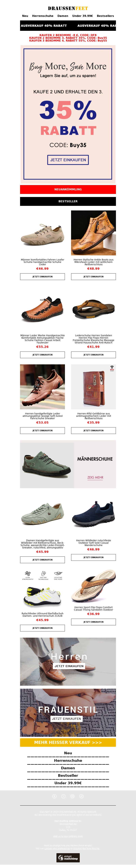The height and width of the screenshot is (868, 136).
Task: Select Bestsellers in the top navigation
Action: coord(105,16)
